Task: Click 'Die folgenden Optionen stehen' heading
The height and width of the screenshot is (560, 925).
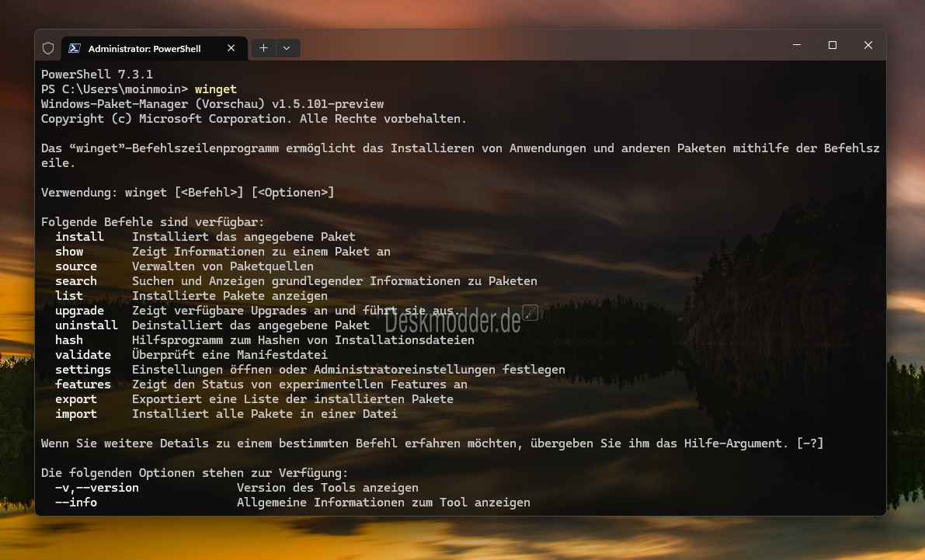Action: pyautogui.click(x=195, y=473)
